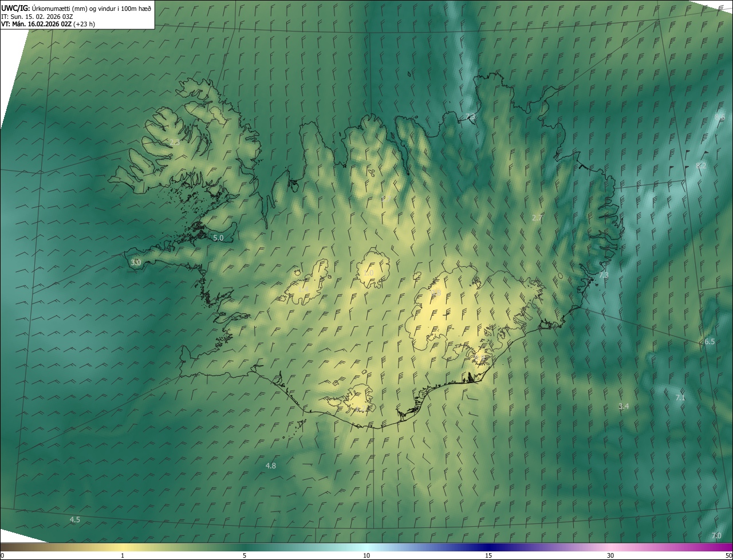The width and height of the screenshot is (733, 560).
Task: Click the colour scale tick labelled 15
Action: (x=488, y=555)
